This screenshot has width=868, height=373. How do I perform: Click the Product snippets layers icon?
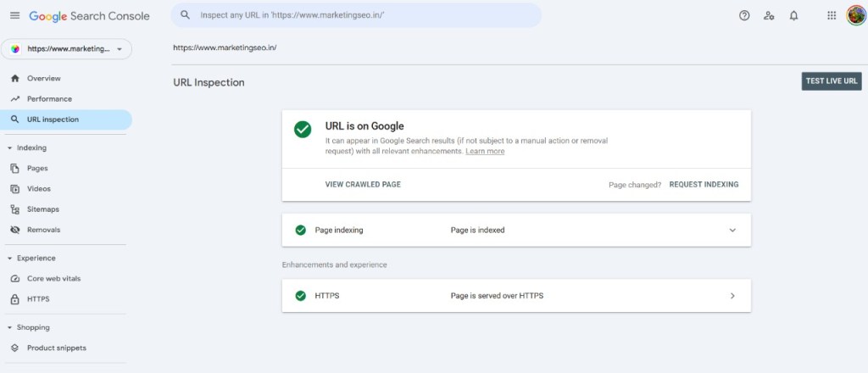15,348
